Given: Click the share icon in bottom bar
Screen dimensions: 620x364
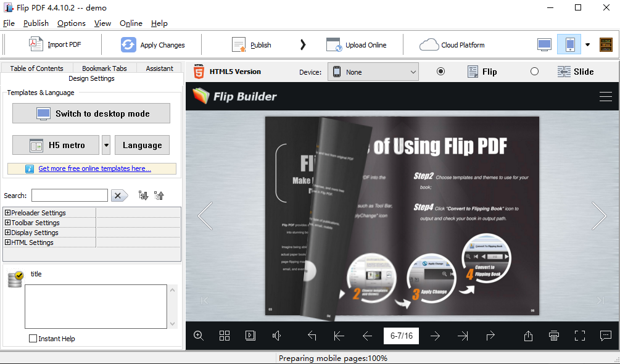Looking at the screenshot, I should pyautogui.click(x=528, y=336).
